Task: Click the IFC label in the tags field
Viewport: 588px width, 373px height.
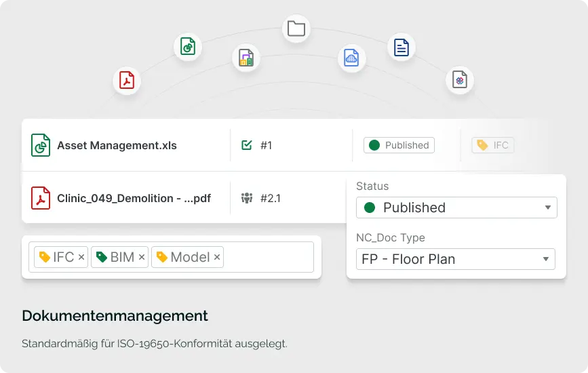Action: [63, 257]
